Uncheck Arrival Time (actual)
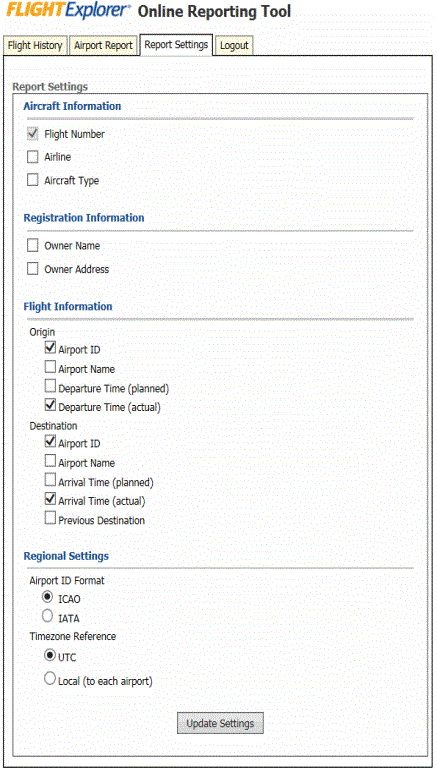This screenshot has width=437, height=772. 50,499
